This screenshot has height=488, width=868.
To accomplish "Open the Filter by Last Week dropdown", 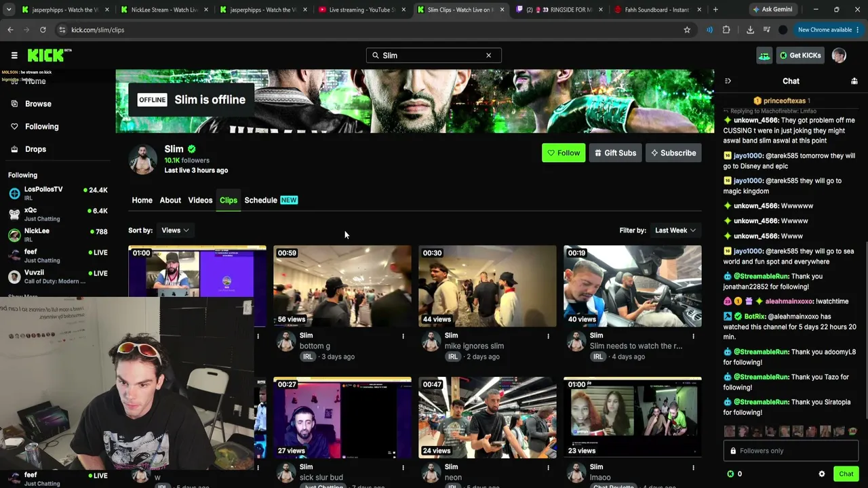I will point(675,230).
